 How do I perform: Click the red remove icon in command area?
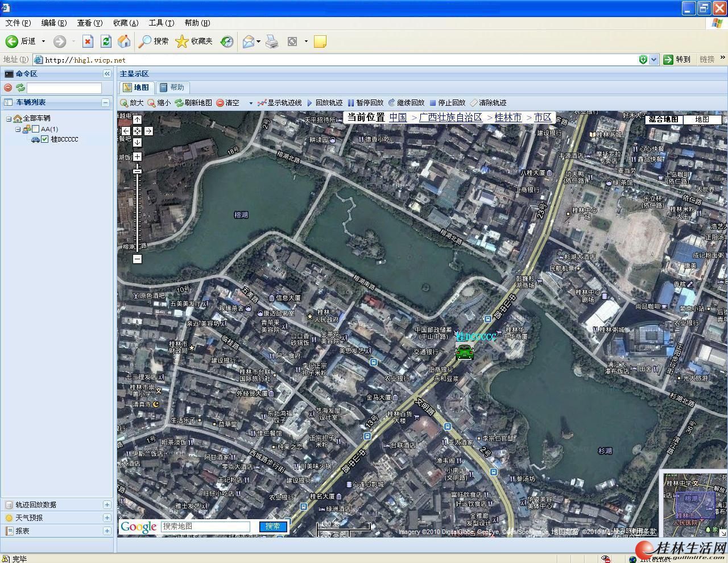8,88
